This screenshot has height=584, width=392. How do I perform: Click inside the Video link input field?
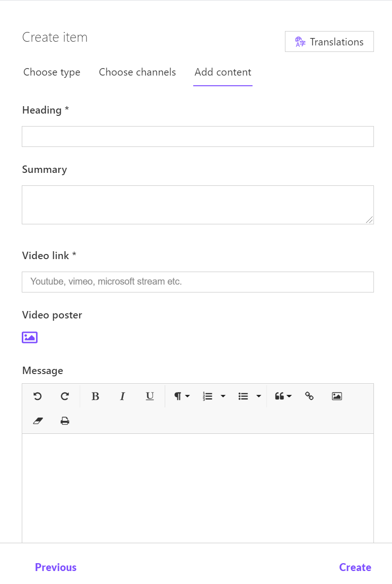click(197, 282)
